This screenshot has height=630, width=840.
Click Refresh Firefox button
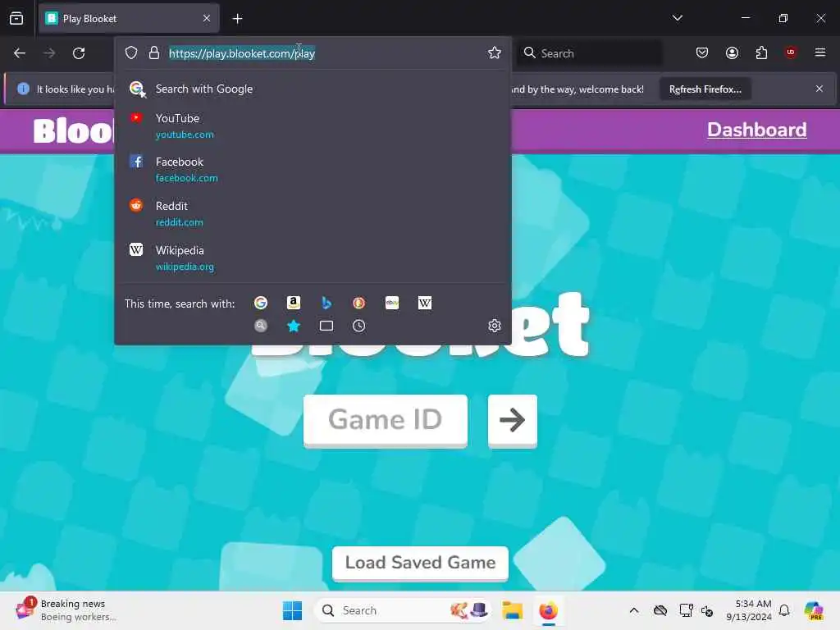tap(705, 89)
